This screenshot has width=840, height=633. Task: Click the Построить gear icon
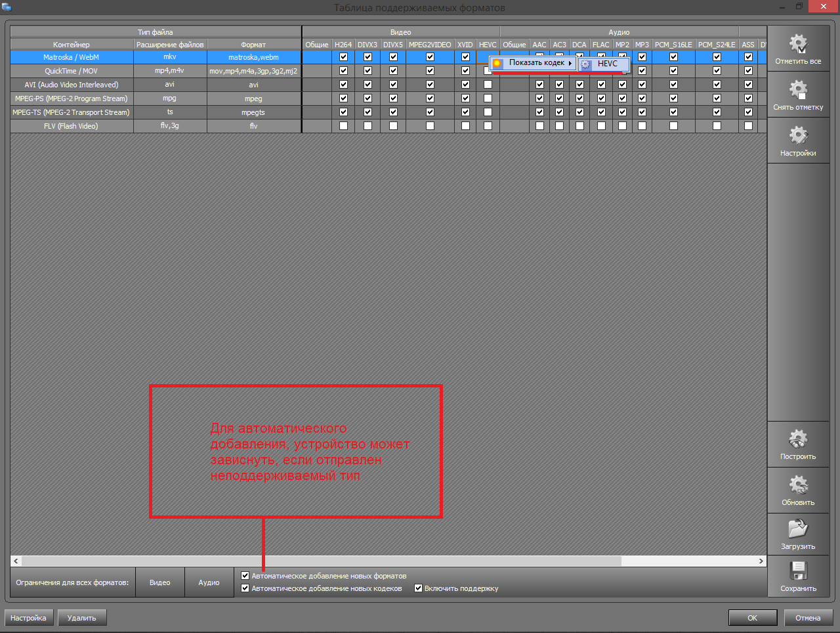click(798, 439)
